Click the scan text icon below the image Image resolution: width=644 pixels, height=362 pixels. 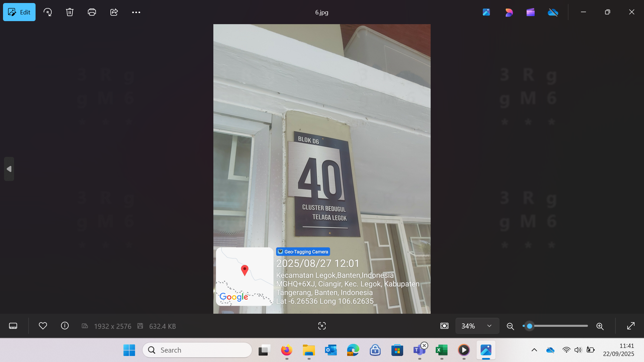(x=322, y=326)
